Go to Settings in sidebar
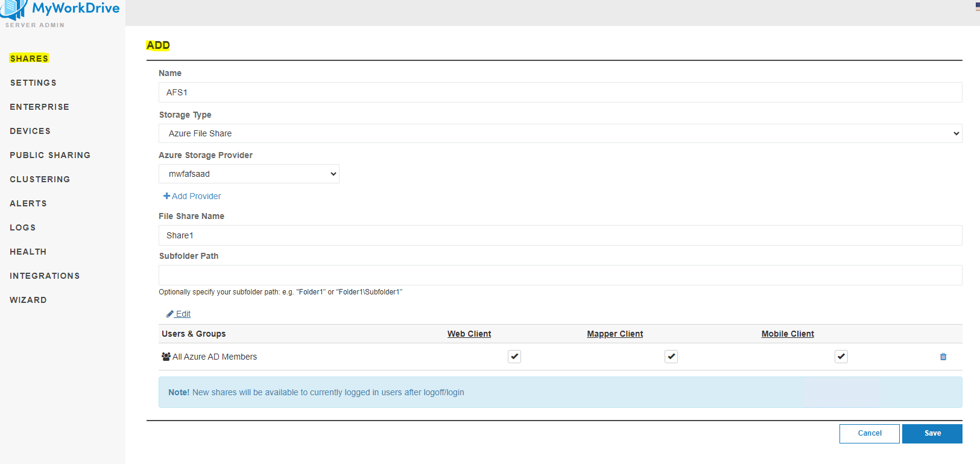Viewport: 980px width, 464px height. pyautogui.click(x=33, y=83)
